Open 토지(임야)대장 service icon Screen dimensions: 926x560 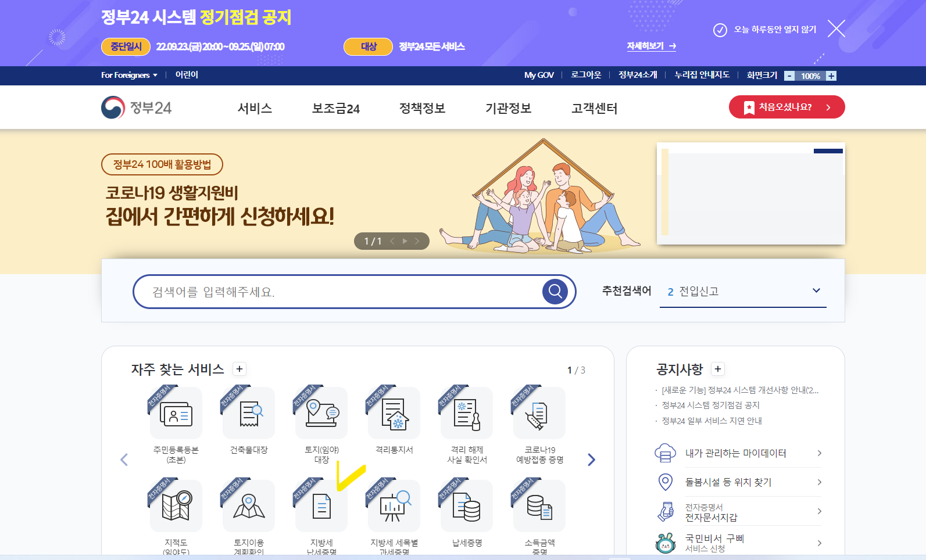click(x=321, y=413)
